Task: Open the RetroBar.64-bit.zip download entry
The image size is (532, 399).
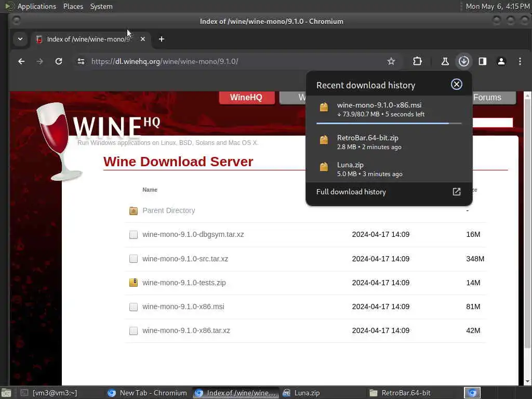Action: tap(389, 142)
